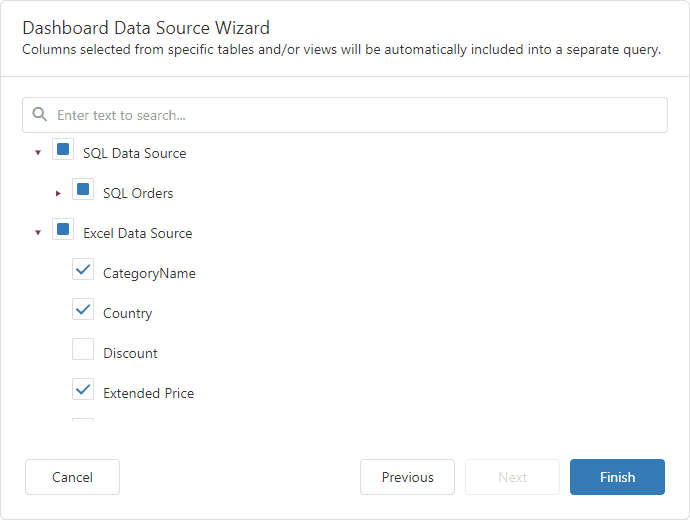Click the disabled Next button
This screenshot has height=520, width=690.
click(x=512, y=477)
